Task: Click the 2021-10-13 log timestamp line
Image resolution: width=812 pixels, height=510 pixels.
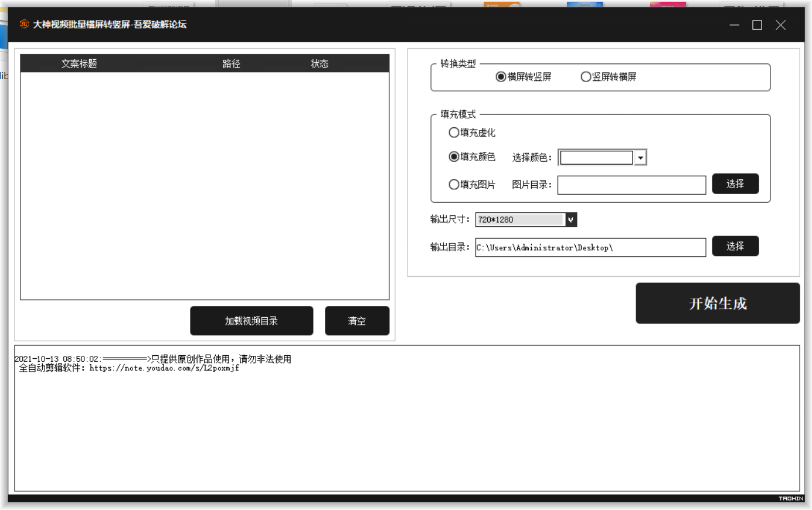Action: click(152, 359)
